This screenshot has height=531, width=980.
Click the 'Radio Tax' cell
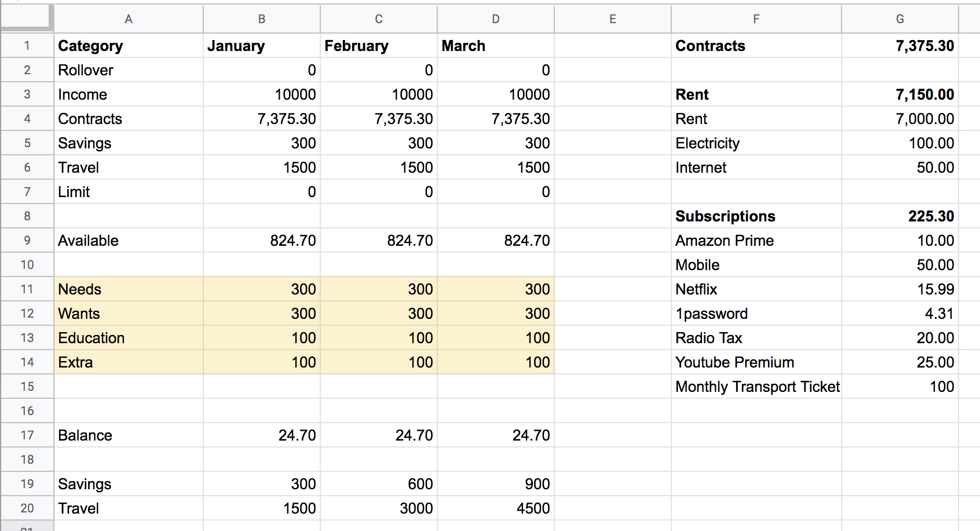756,338
